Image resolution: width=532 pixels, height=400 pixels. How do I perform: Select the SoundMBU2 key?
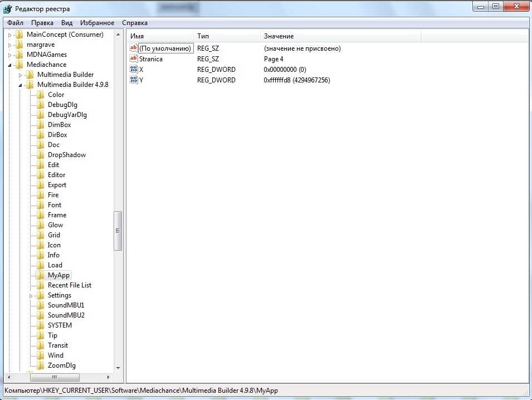66,315
